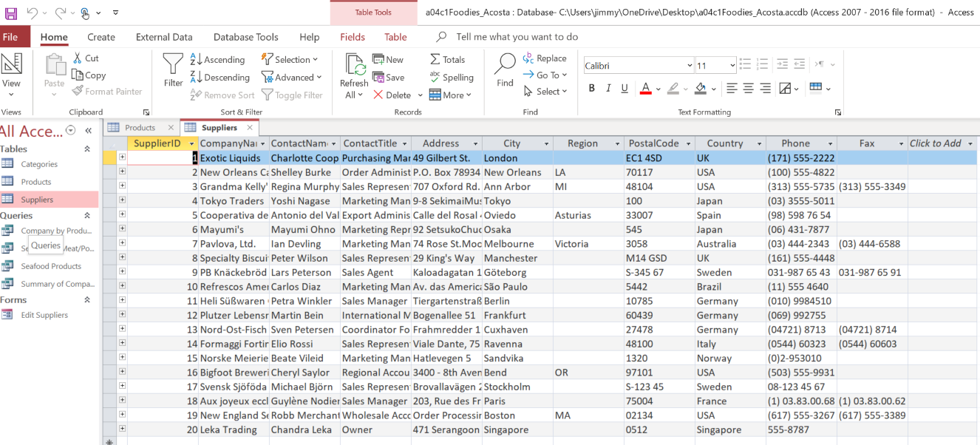Screen dimensions: 980x445
Task: Toggle bold formatting
Action: point(591,87)
